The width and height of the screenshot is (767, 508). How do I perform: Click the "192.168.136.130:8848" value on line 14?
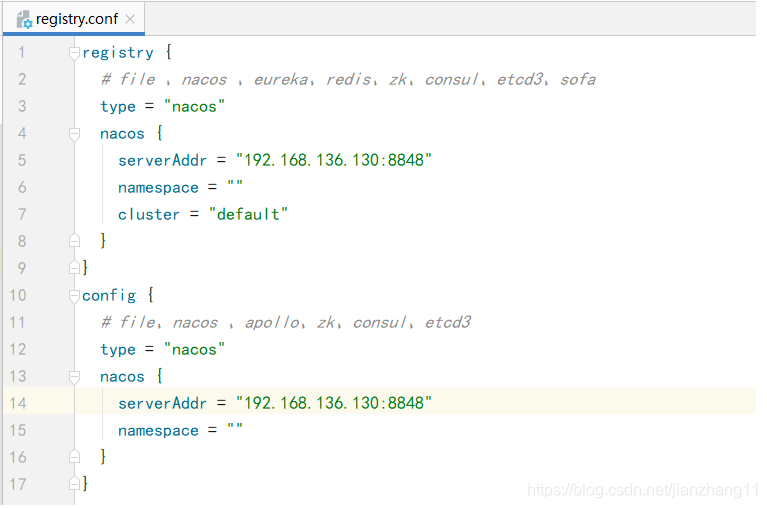(334, 403)
